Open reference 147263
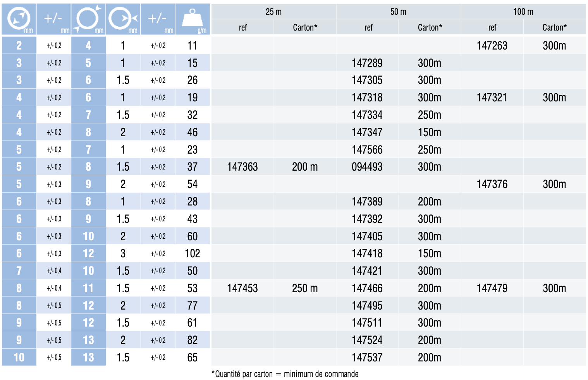The height and width of the screenshot is (380, 588). (x=492, y=46)
